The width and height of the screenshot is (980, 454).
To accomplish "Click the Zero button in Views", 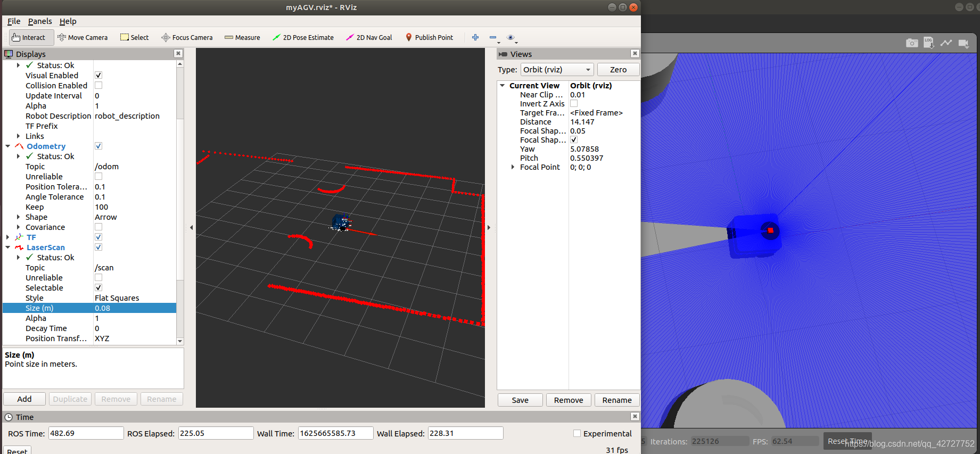I will pyautogui.click(x=618, y=69).
